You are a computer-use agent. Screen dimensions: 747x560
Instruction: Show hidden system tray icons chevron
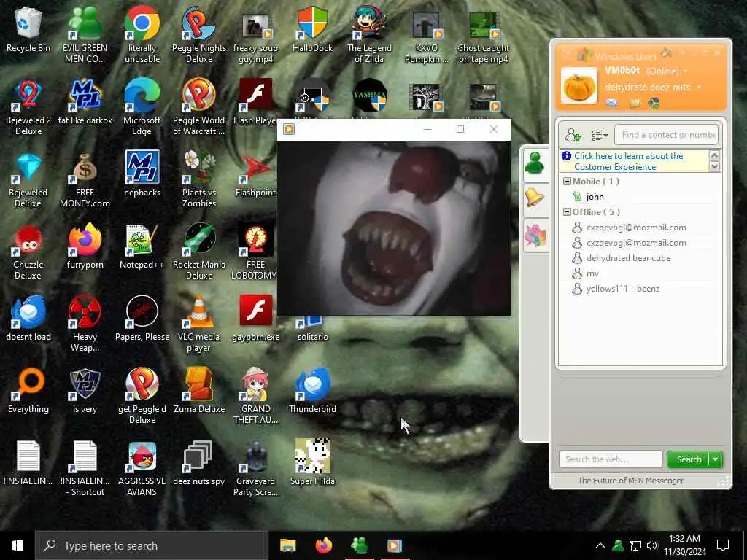pyautogui.click(x=600, y=545)
